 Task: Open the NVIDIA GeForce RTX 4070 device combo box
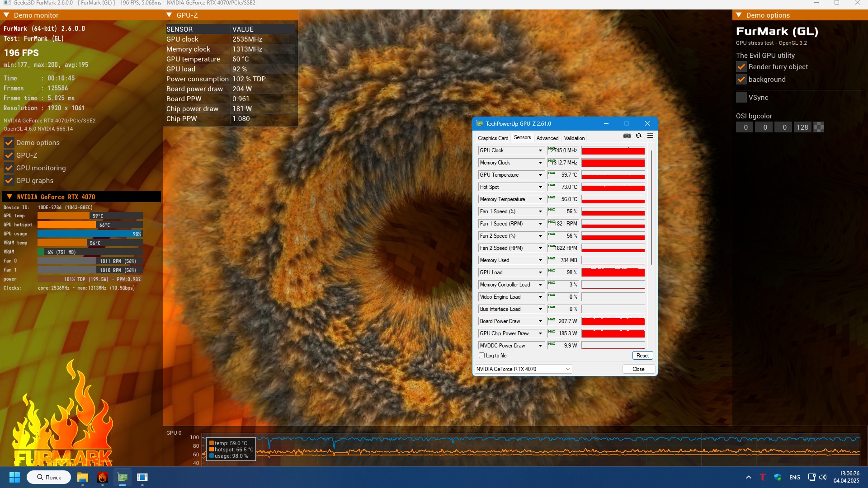(x=524, y=369)
